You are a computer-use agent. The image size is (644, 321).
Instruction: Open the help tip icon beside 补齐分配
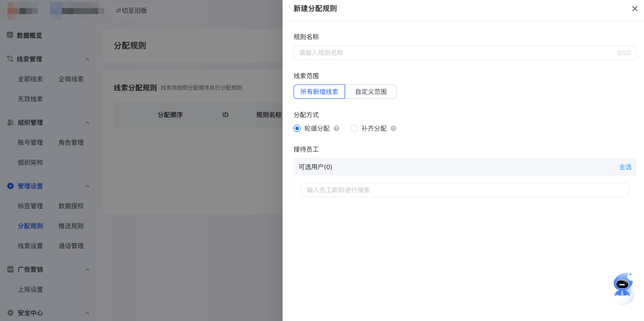393,129
